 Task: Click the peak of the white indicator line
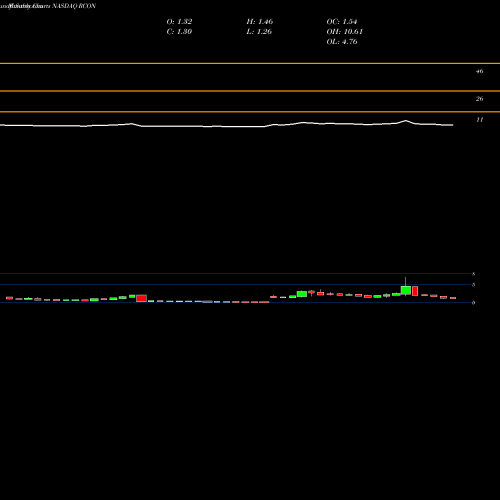tap(406, 120)
